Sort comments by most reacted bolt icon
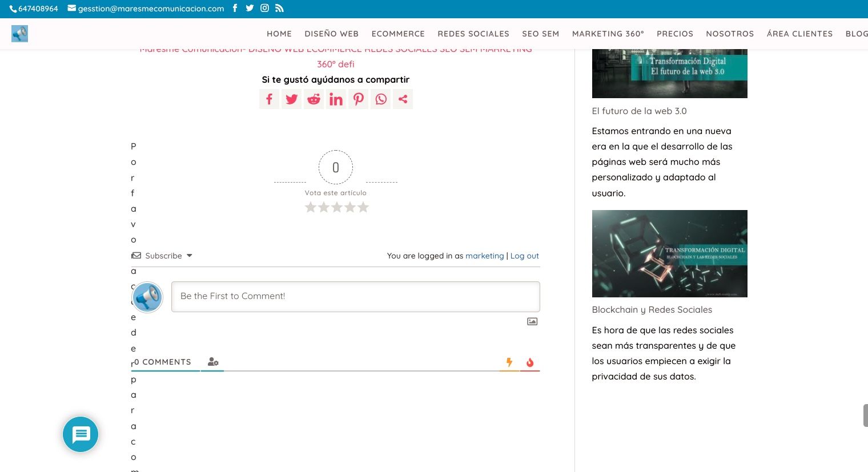Screen dimensions: 868x472 pyautogui.click(x=509, y=362)
